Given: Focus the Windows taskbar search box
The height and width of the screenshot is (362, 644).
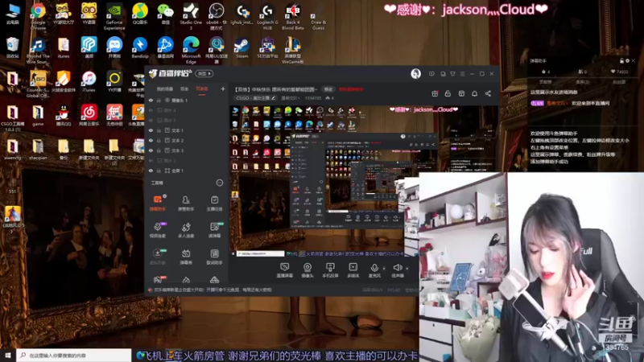Looking at the screenshot, I should 74,356.
